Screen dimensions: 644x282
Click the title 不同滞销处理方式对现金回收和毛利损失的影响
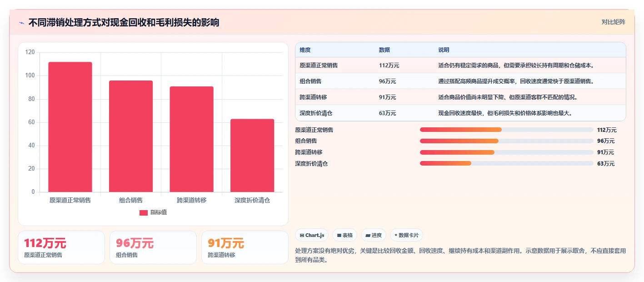click(124, 23)
